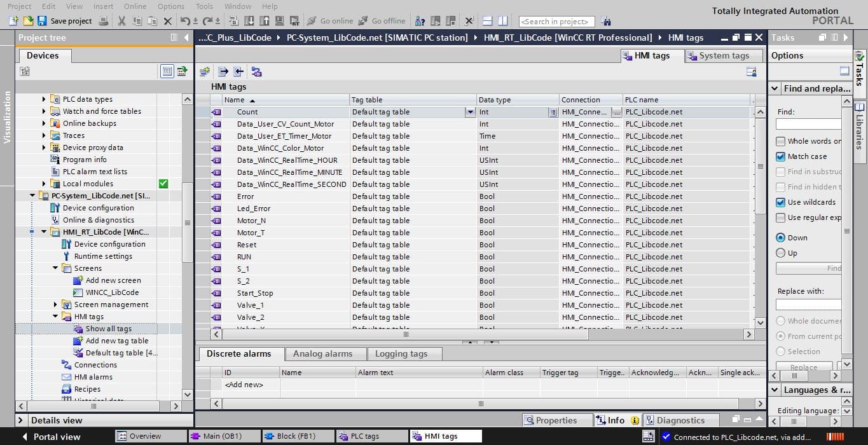Click the Import tags icon
868x445 pixels.
tap(238, 72)
